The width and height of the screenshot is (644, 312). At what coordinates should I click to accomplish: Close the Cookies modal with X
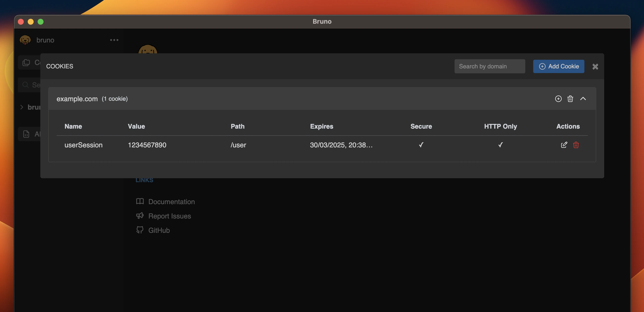pyautogui.click(x=595, y=66)
